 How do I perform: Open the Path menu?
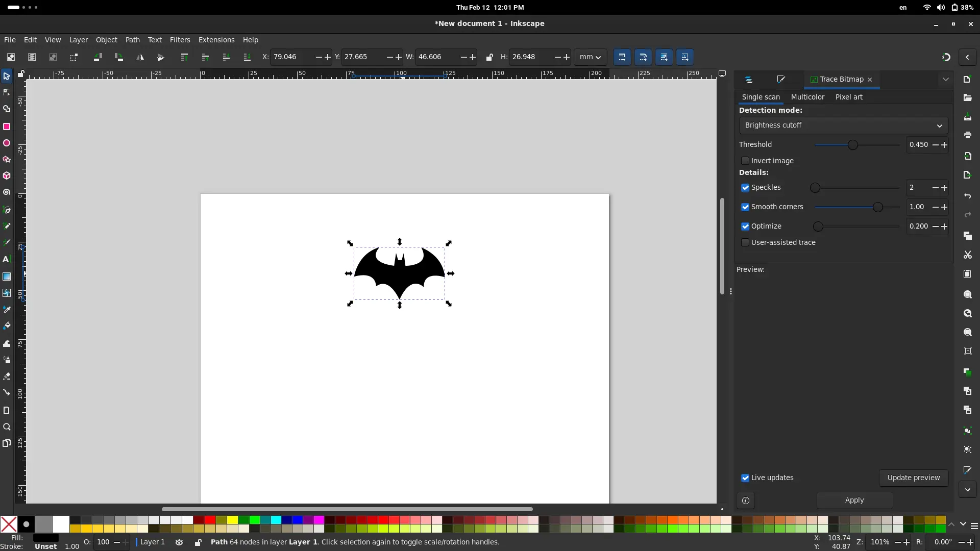tap(132, 40)
